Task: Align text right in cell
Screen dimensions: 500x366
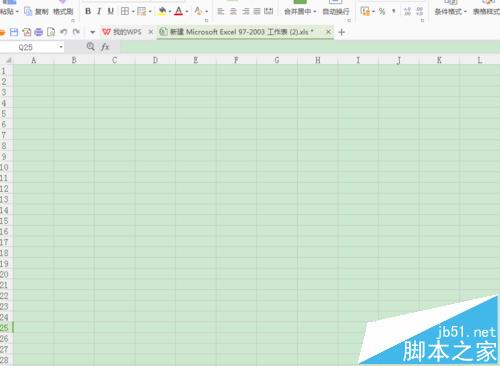Action: tap(246, 12)
